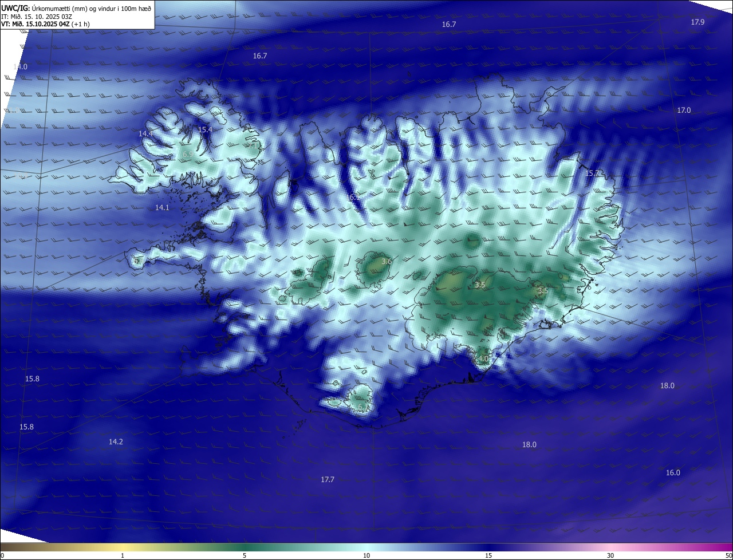Click the 14.1 value label

click(x=162, y=207)
